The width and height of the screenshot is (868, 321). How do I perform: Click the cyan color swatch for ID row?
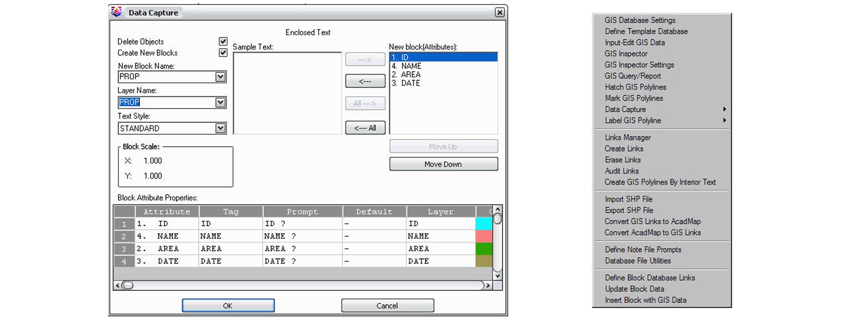[484, 224]
